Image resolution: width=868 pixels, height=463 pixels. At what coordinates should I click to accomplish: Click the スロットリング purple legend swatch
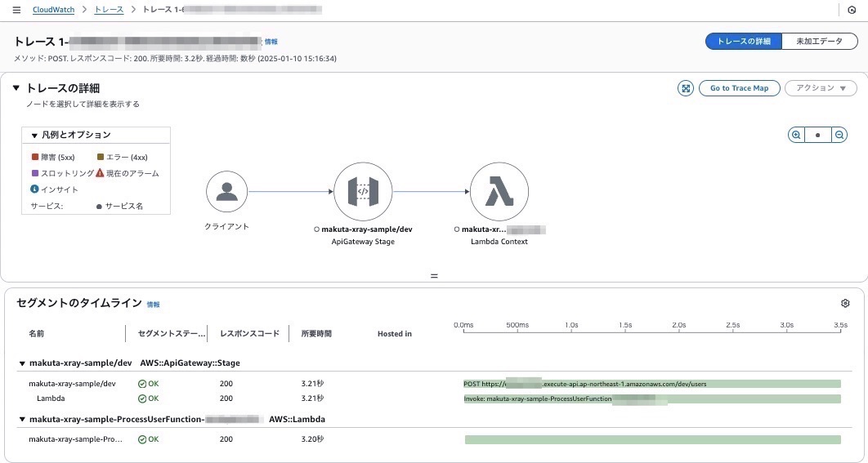click(x=35, y=173)
